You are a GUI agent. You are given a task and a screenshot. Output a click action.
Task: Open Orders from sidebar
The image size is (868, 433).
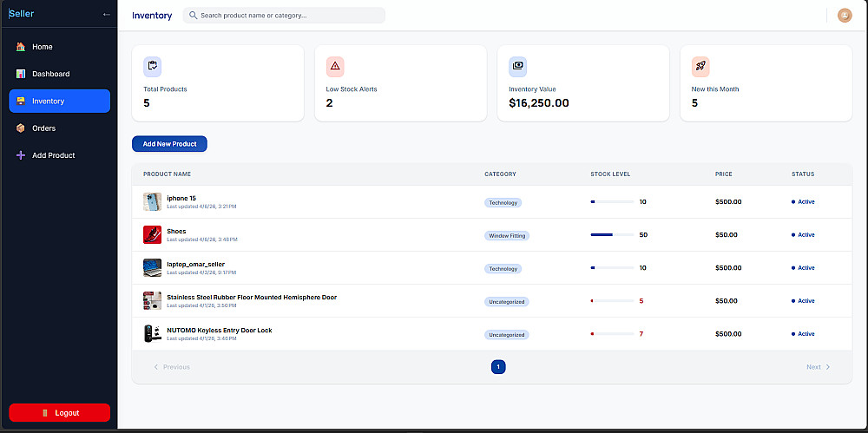point(59,128)
